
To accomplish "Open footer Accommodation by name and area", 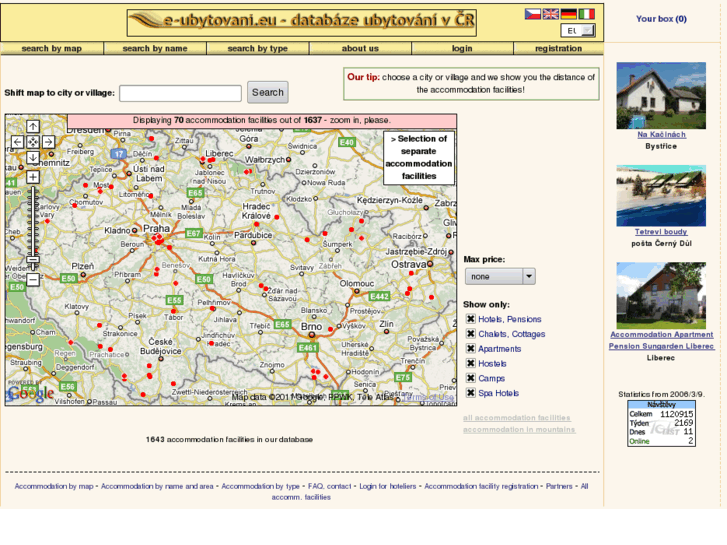I will pyautogui.click(x=157, y=486).
